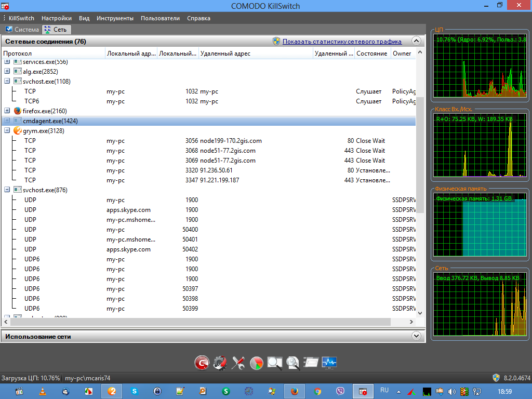Click the Firefox icon beside firefox.exe(2160)
This screenshot has height=399, width=532.
click(18, 111)
